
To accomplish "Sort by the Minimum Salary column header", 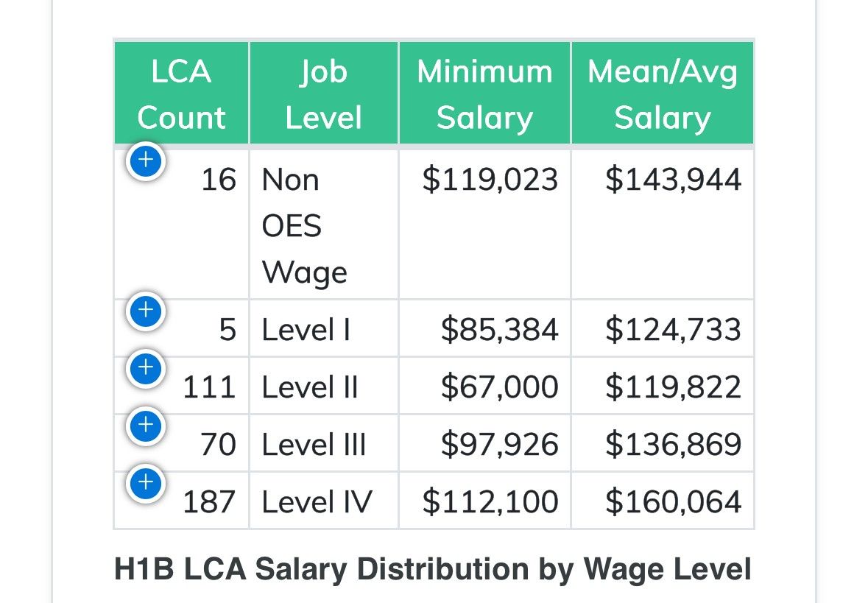I will click(x=484, y=93).
